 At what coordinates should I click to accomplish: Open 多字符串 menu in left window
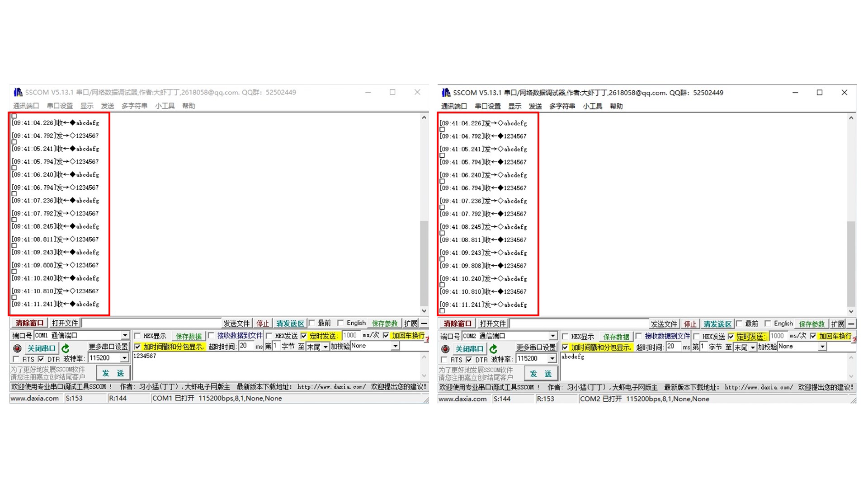[x=134, y=106]
